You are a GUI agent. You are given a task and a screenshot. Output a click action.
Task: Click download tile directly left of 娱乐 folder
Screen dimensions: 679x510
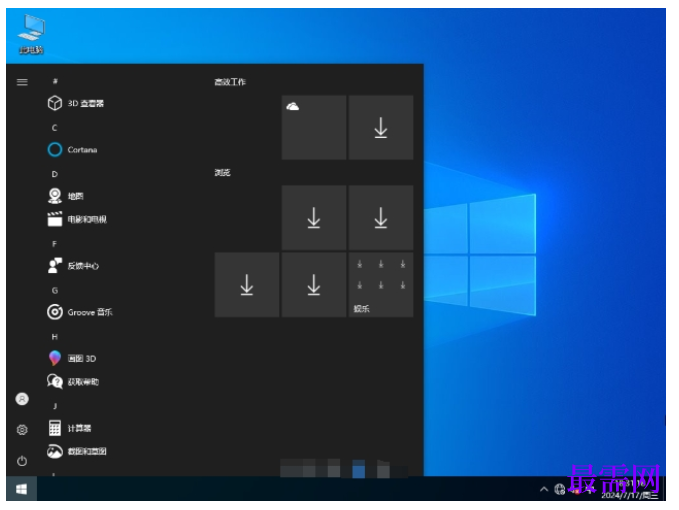click(314, 285)
